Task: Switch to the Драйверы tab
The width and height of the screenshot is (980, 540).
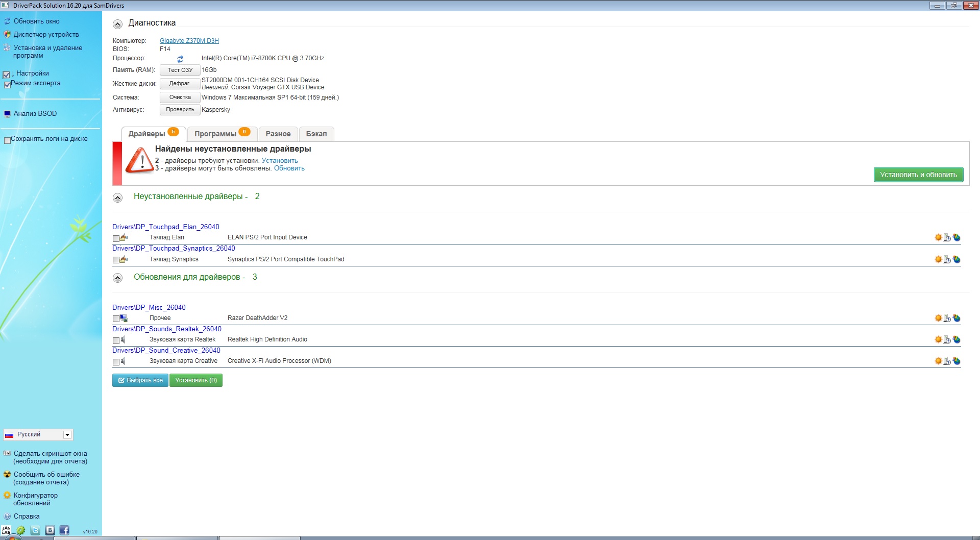Action: pos(154,134)
